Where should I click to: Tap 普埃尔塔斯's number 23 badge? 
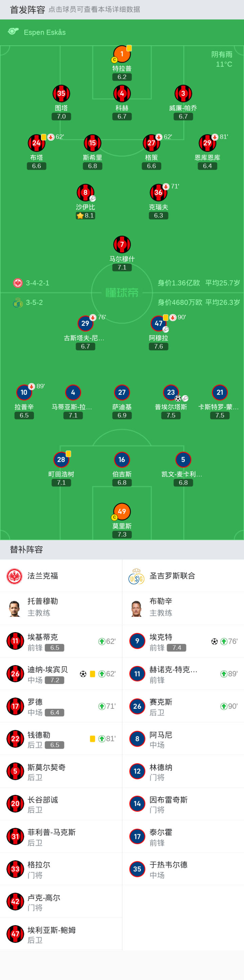(171, 392)
